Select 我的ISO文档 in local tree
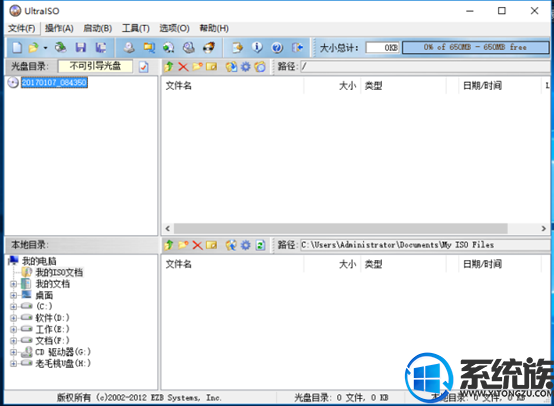The width and height of the screenshot is (554, 406). 59,272
